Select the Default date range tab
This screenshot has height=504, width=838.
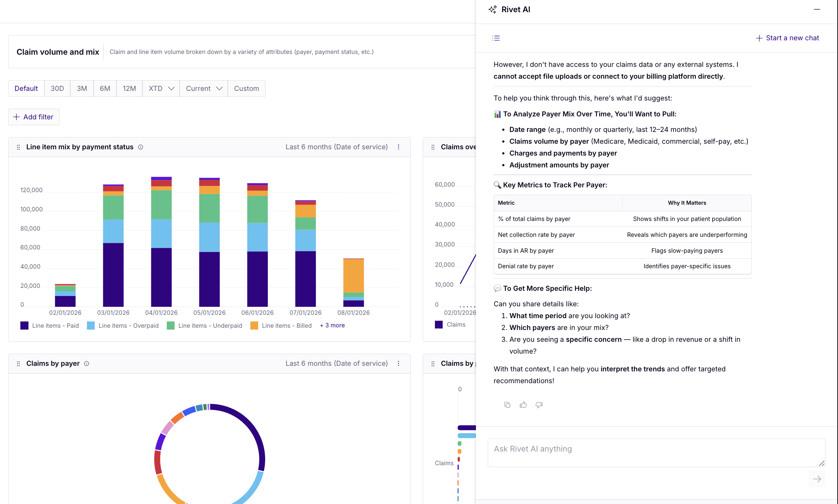tap(26, 89)
